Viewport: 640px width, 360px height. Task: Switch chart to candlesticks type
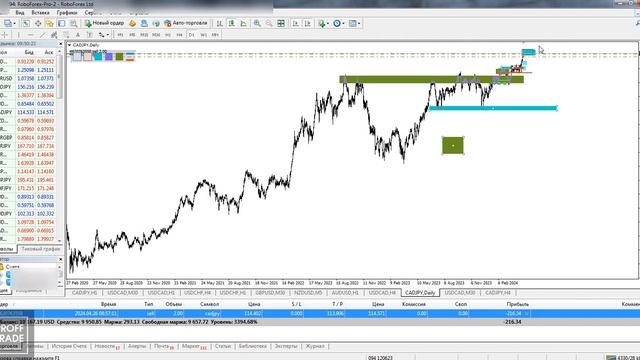point(231,24)
